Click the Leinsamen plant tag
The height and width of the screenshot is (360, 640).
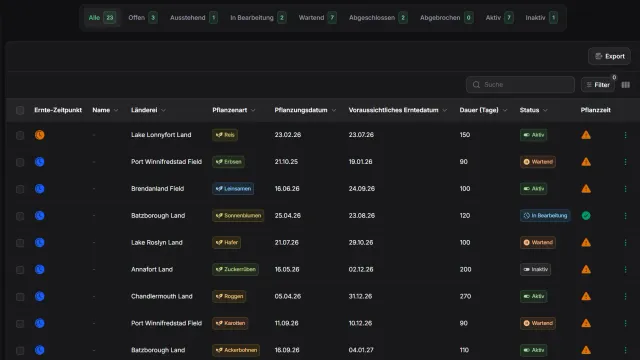pyautogui.click(x=233, y=189)
